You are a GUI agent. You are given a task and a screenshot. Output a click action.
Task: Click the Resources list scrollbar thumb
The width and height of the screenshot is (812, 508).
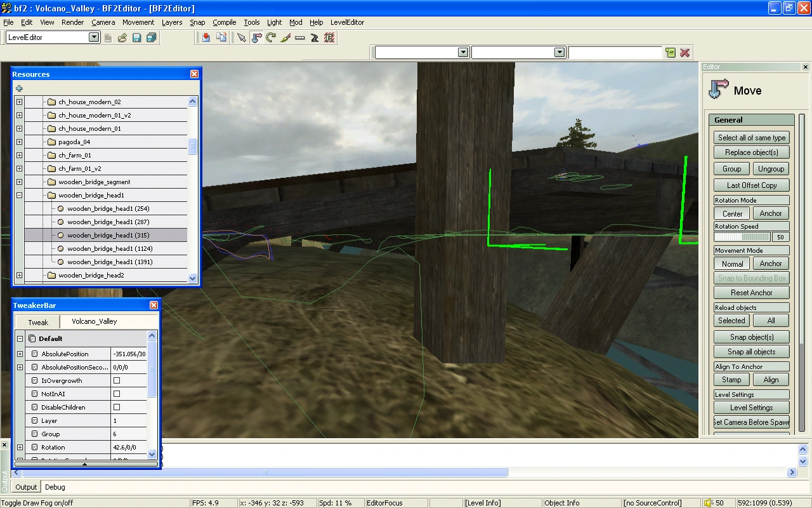pos(192,147)
